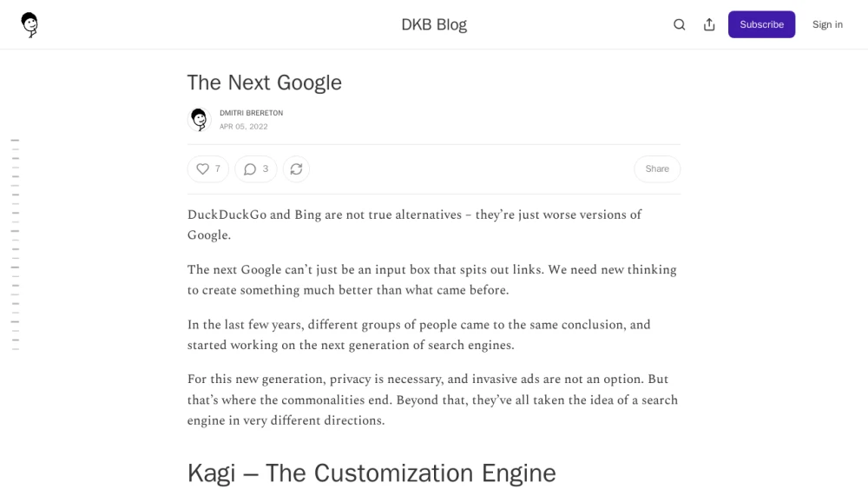Open comments via speech bubble icon
This screenshot has height=489, width=868.
click(x=250, y=169)
